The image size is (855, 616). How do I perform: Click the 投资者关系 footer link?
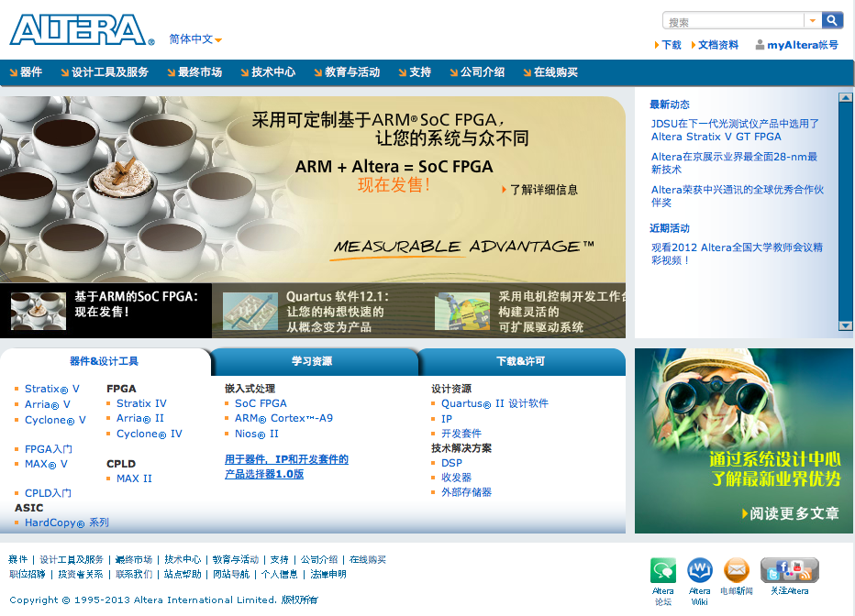tap(81, 574)
